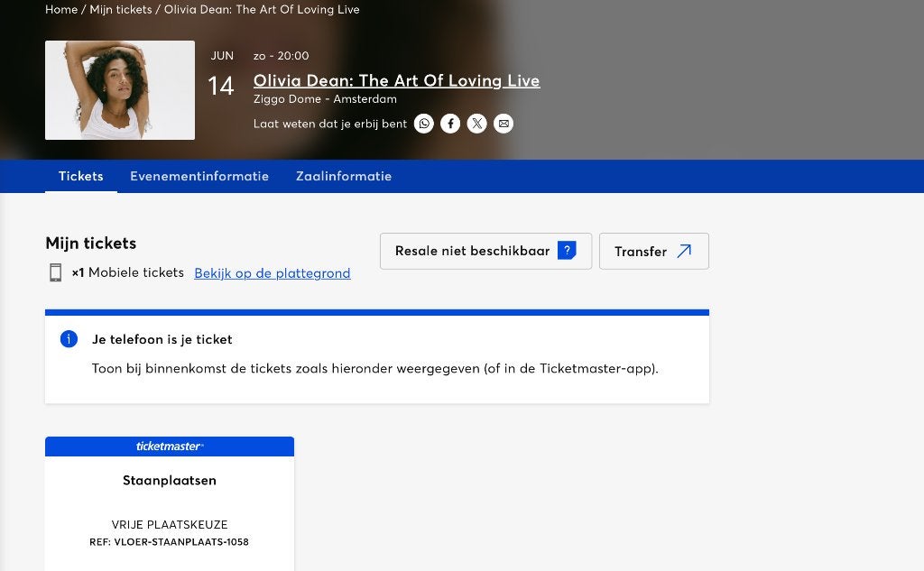Viewport: 924px width, 571px height.
Task: Open Bekijk op de plattegrond link
Action: click(273, 273)
